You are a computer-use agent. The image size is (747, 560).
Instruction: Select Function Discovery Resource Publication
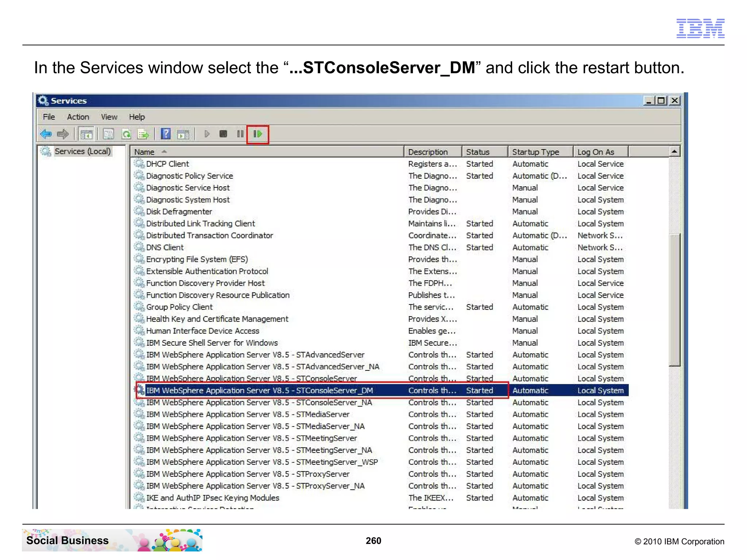tap(380, 295)
